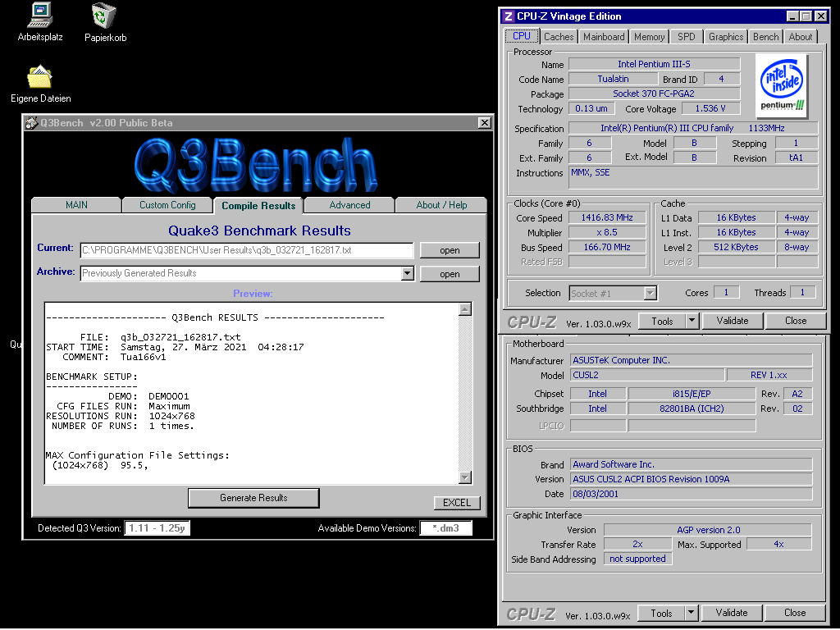Select the Compile Results tab

click(258, 206)
